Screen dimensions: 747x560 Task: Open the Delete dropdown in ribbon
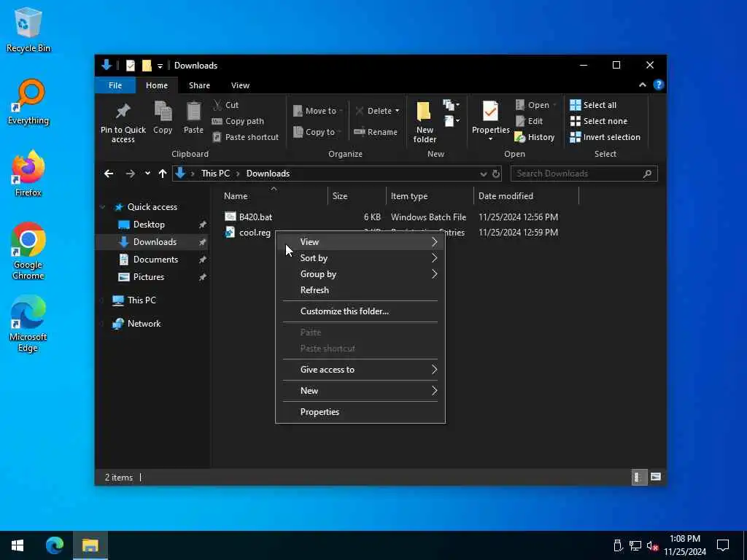point(377,111)
